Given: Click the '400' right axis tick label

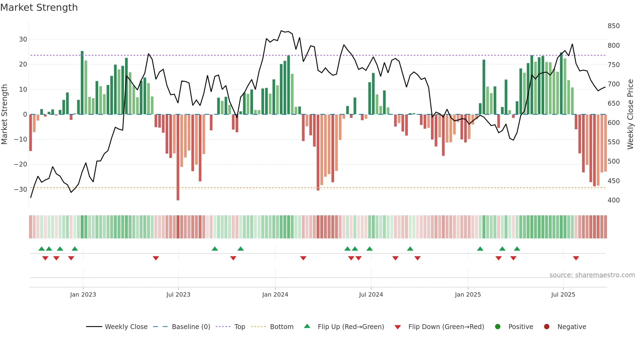Looking at the screenshot, I should 614,200.
